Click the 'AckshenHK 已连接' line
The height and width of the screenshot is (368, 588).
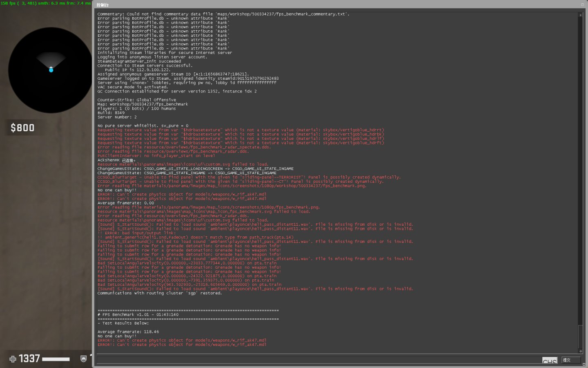[x=116, y=160]
